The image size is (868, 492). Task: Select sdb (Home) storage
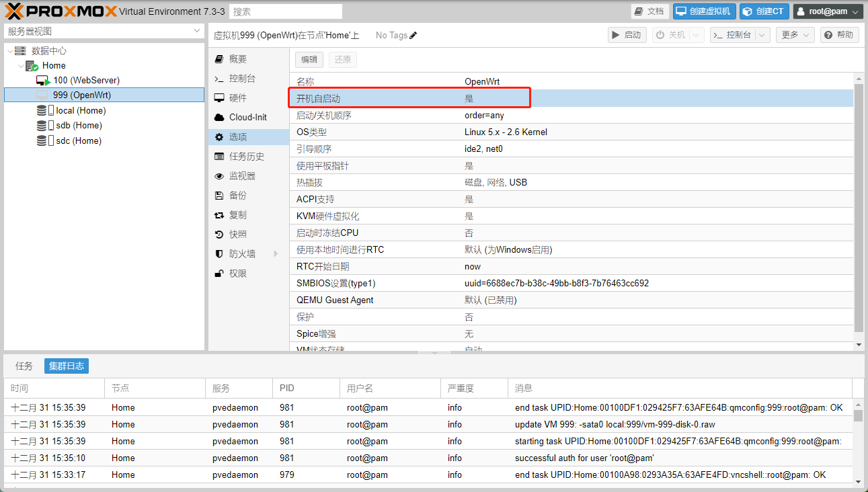click(79, 126)
